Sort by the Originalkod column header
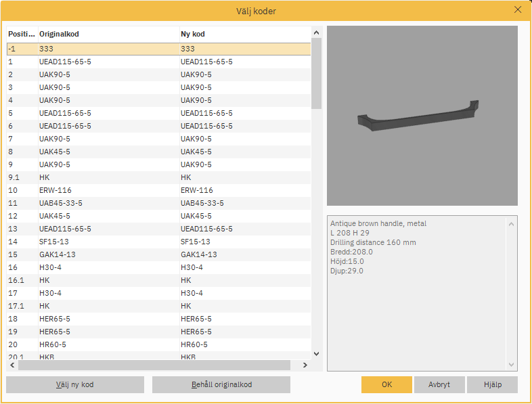 coord(108,34)
